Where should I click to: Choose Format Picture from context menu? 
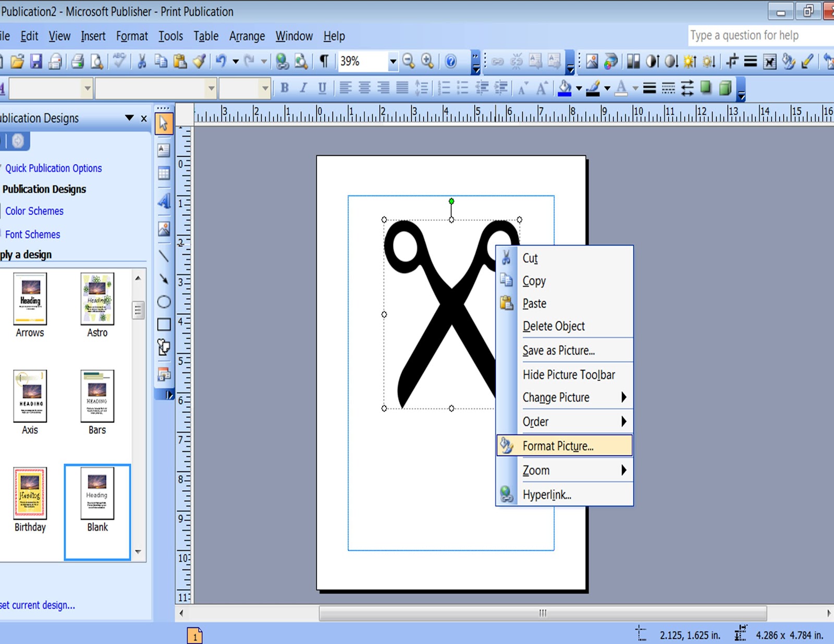(558, 446)
